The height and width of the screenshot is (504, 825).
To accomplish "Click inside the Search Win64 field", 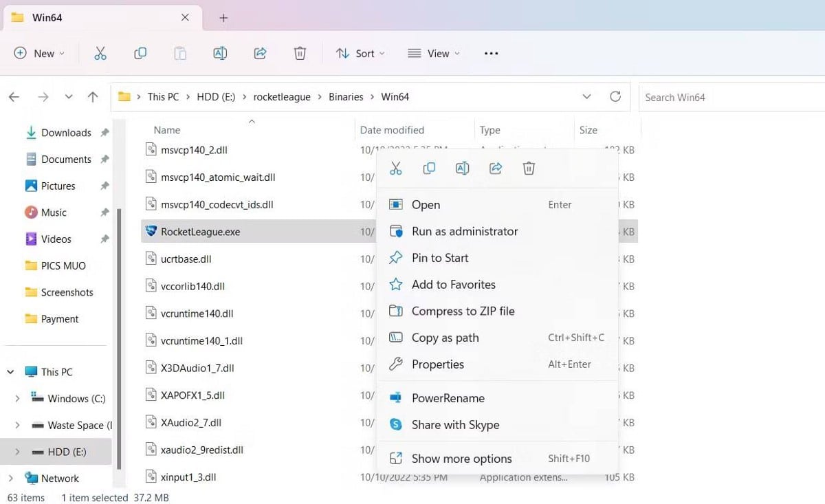I will click(729, 98).
